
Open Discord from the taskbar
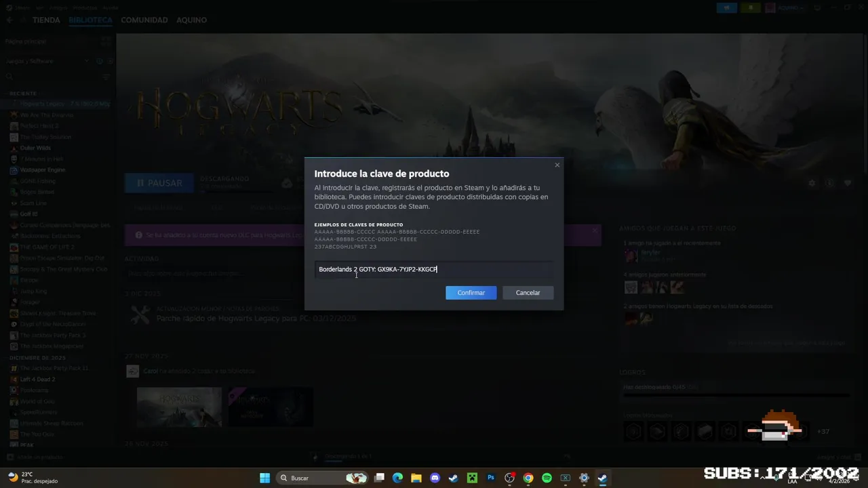(435, 478)
